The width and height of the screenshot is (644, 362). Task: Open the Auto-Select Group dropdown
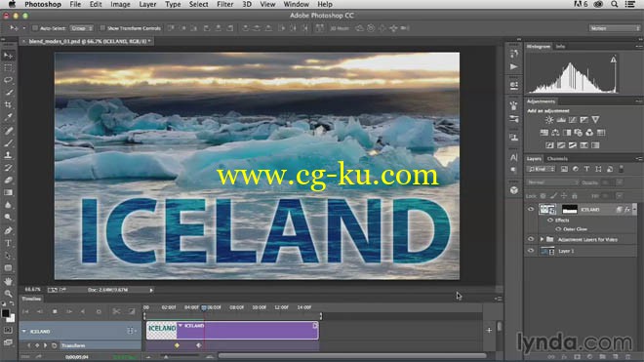click(x=82, y=28)
